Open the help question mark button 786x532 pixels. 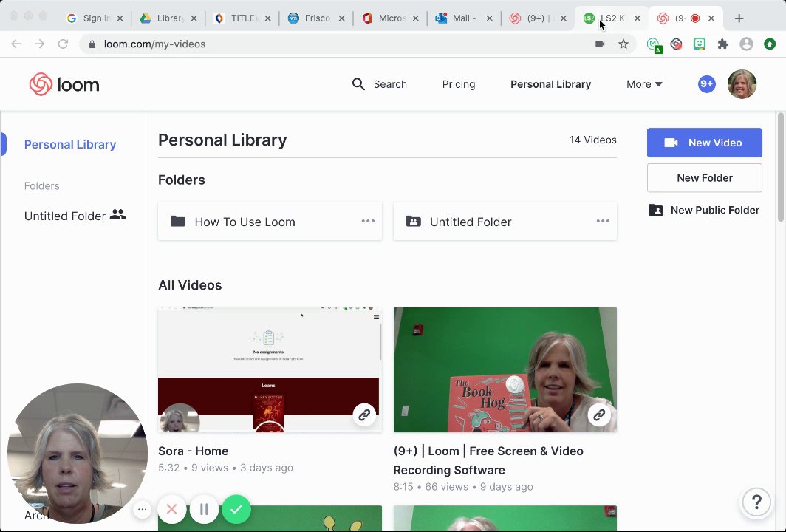click(x=756, y=502)
